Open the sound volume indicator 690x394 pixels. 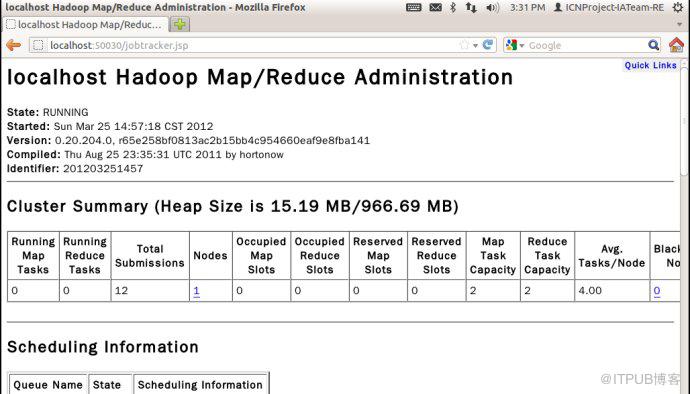492,7
